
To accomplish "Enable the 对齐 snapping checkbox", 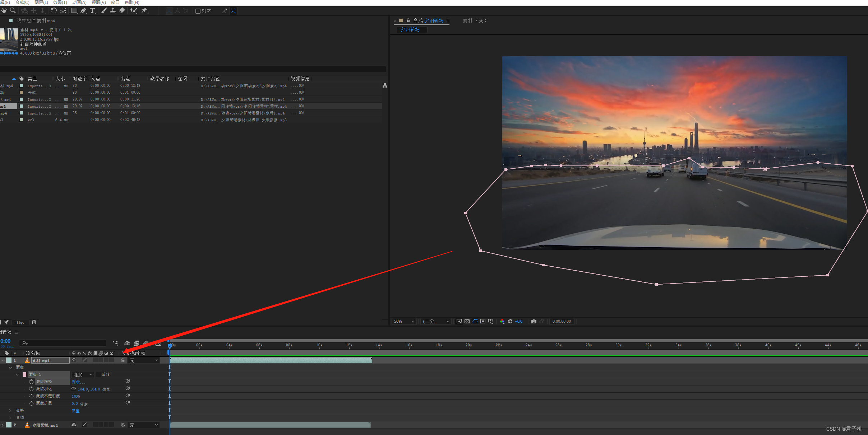I will [198, 11].
